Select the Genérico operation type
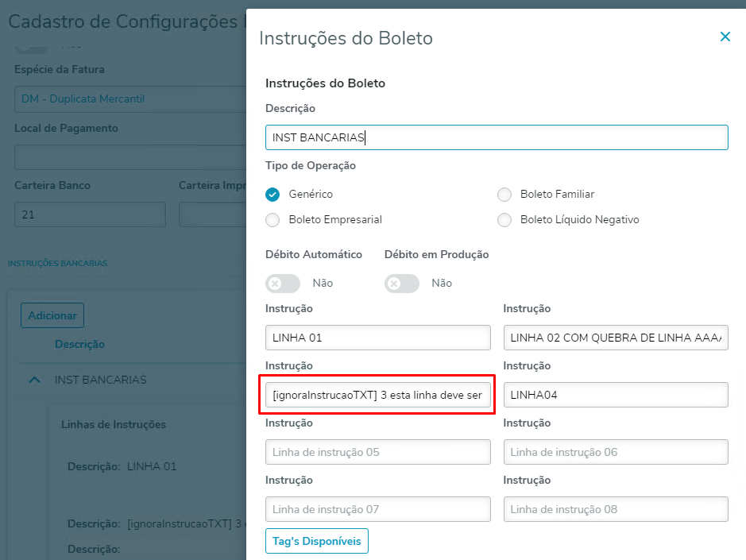746x560 pixels. click(x=273, y=195)
